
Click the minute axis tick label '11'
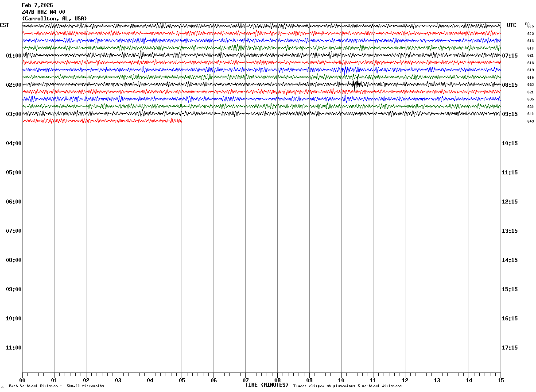point(373,380)
